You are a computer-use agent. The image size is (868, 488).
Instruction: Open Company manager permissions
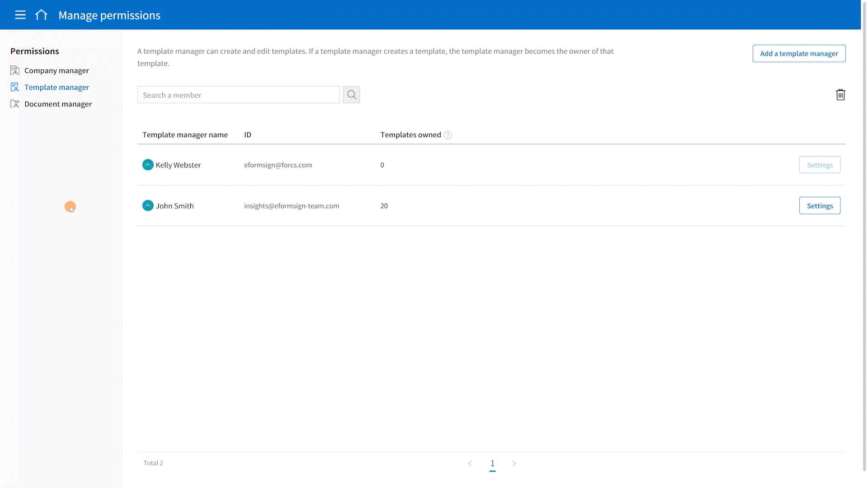tap(57, 70)
